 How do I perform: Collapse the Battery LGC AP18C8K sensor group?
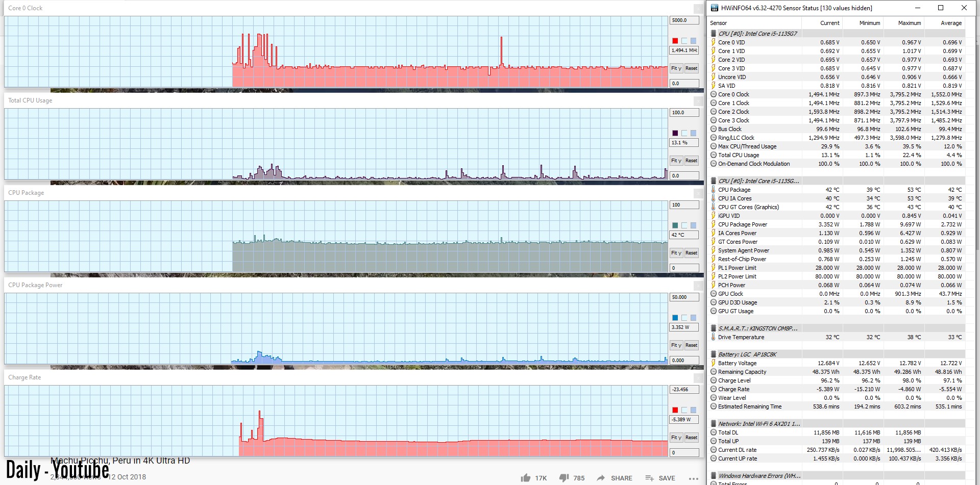pos(714,354)
